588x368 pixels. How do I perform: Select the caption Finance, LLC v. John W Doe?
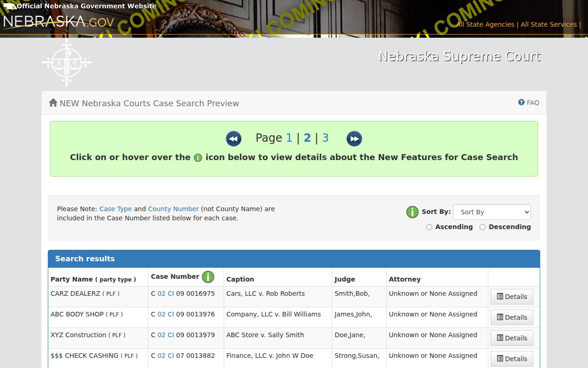(270, 356)
